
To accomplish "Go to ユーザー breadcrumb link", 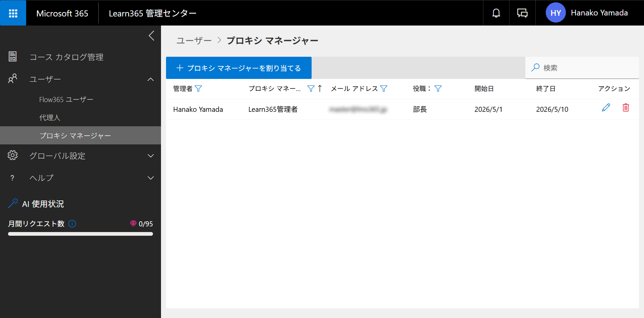I will (194, 41).
